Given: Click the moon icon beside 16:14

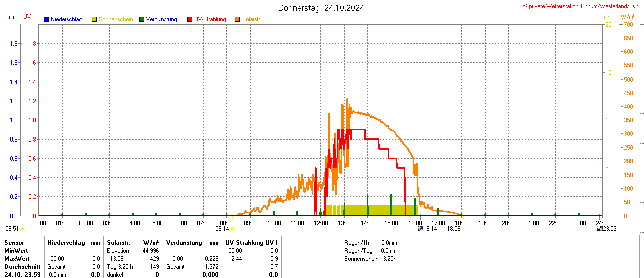Looking at the screenshot, I should pos(420,229).
